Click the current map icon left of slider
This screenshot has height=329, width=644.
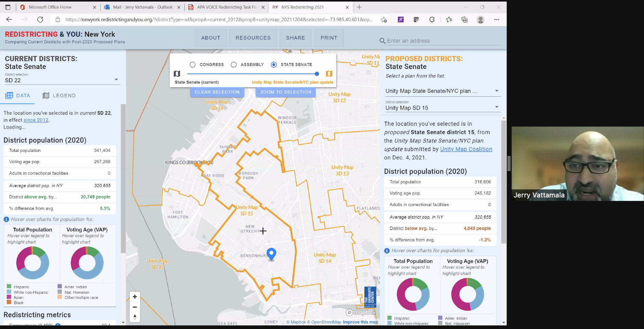(x=177, y=74)
